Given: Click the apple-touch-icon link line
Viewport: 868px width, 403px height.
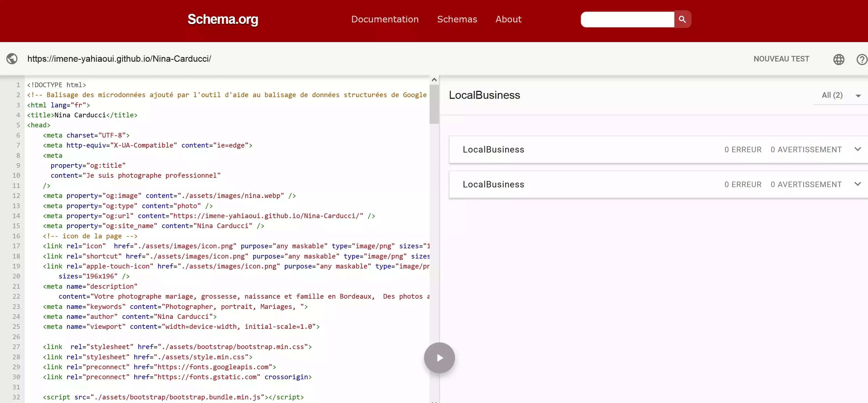Looking at the screenshot, I should pyautogui.click(x=236, y=266).
